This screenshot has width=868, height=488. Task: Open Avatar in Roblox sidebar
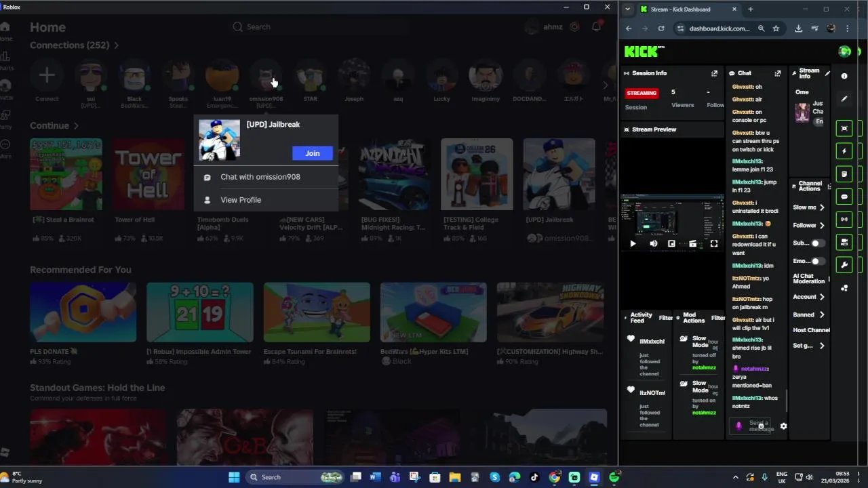click(5, 89)
